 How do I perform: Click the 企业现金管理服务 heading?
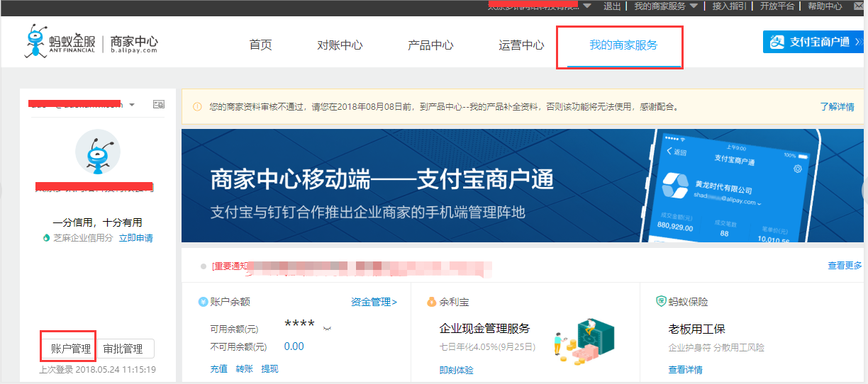pyautogui.click(x=484, y=329)
